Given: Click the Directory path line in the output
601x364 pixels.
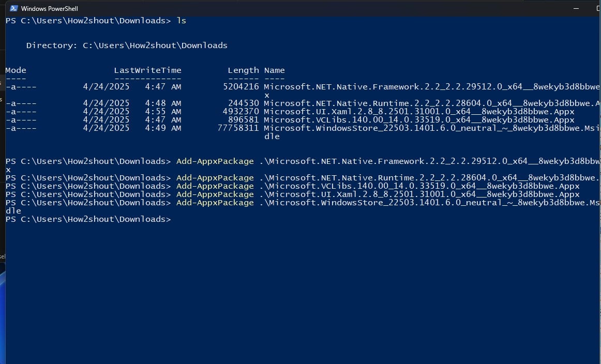Looking at the screenshot, I should tap(127, 45).
